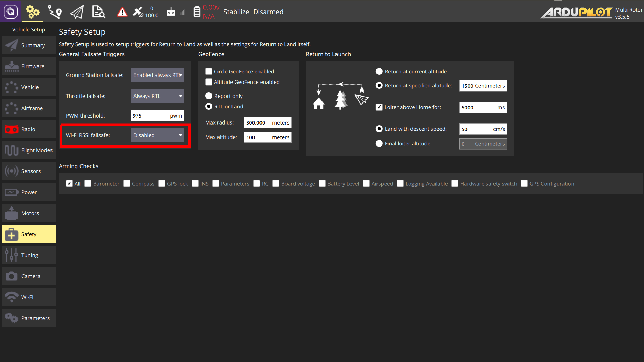Screen dimensions: 644x362
Task: Toggle the Parameters arming check
Action: pos(216,184)
